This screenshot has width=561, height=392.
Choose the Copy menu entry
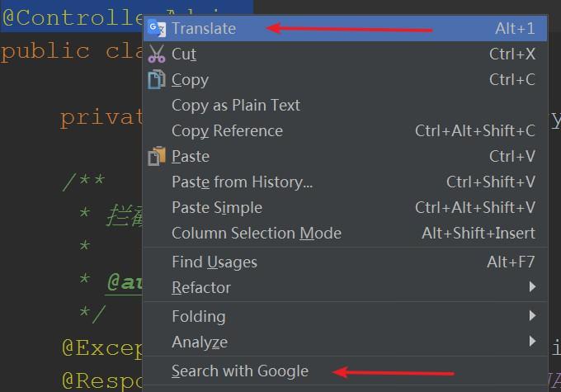tap(190, 80)
